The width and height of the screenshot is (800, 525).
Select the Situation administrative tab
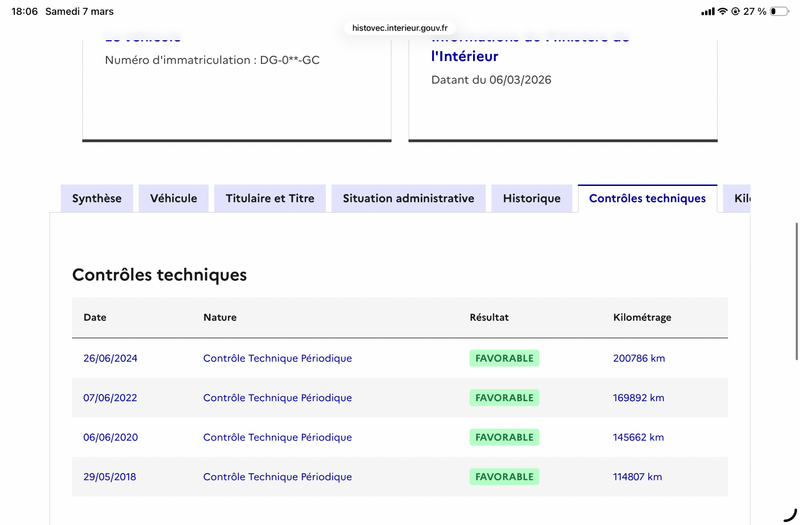click(x=408, y=198)
